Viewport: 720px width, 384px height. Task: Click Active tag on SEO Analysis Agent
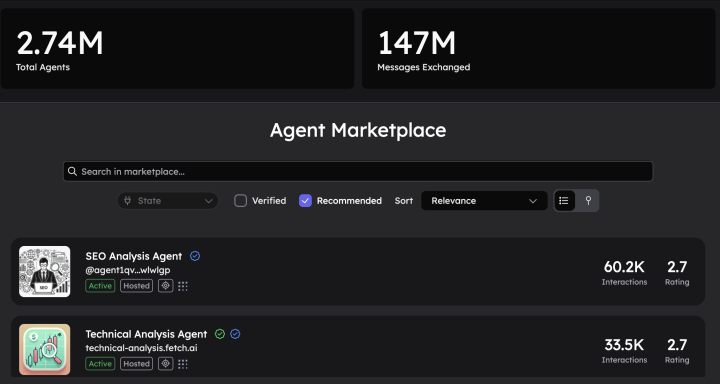(x=100, y=286)
